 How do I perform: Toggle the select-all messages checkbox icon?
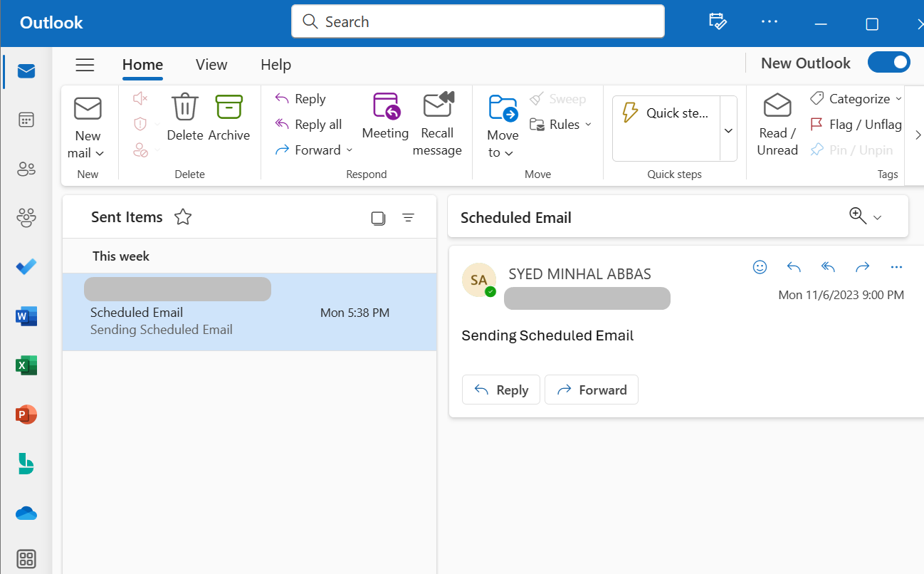coord(378,218)
